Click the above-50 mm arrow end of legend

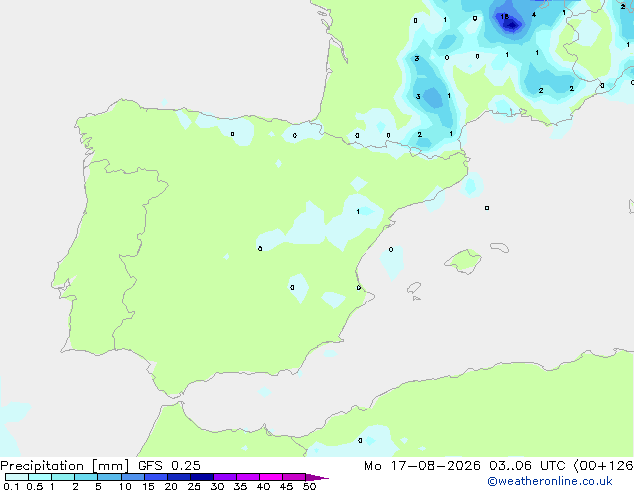tap(317, 477)
